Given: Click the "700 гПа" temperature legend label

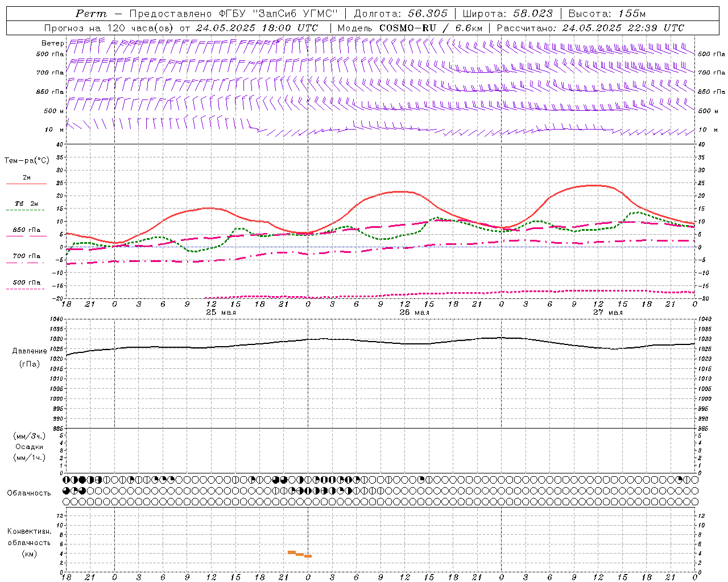Looking at the screenshot, I should [x=26, y=256].
